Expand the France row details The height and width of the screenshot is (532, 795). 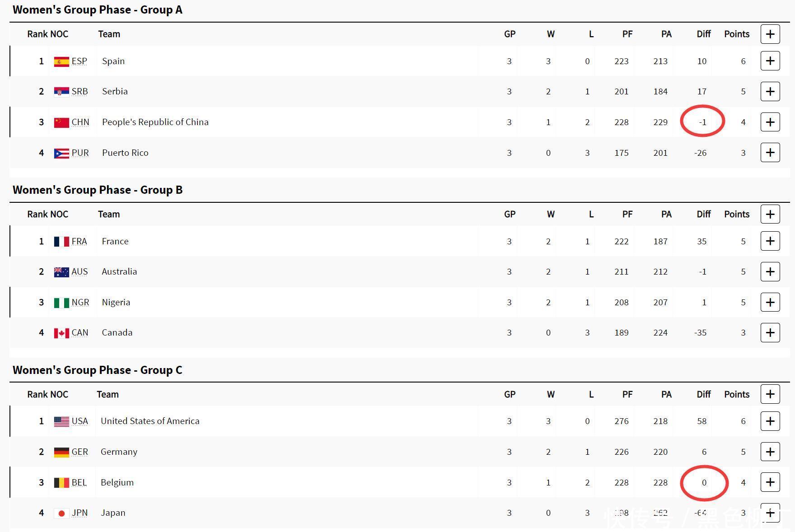click(x=770, y=241)
